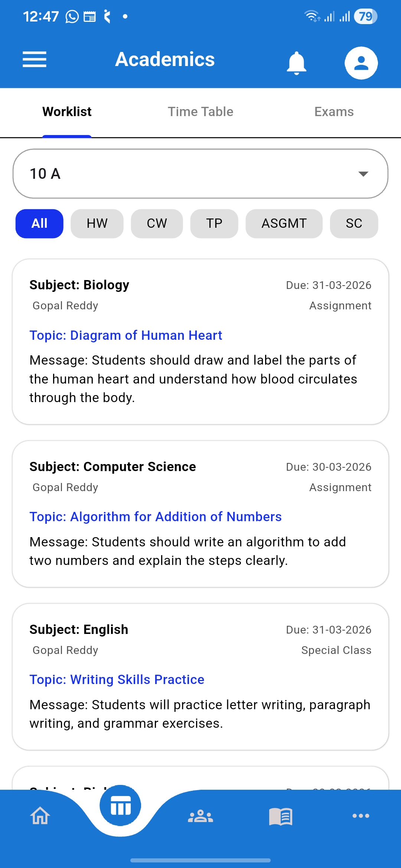Viewport: 401px width, 868px height.
Task: Filter by ASGMT assignment chip
Action: tap(284, 223)
